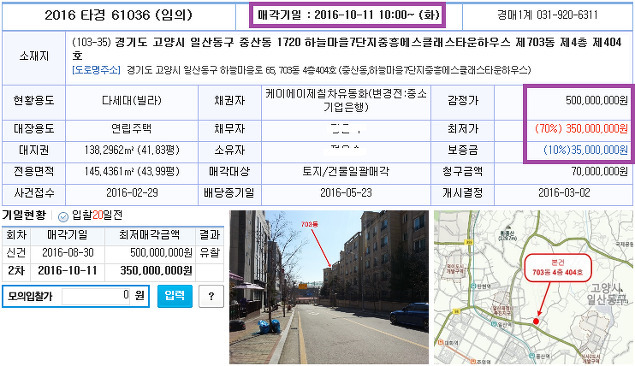Open the street photo of 703동
635x366 pixels.
(x=329, y=287)
